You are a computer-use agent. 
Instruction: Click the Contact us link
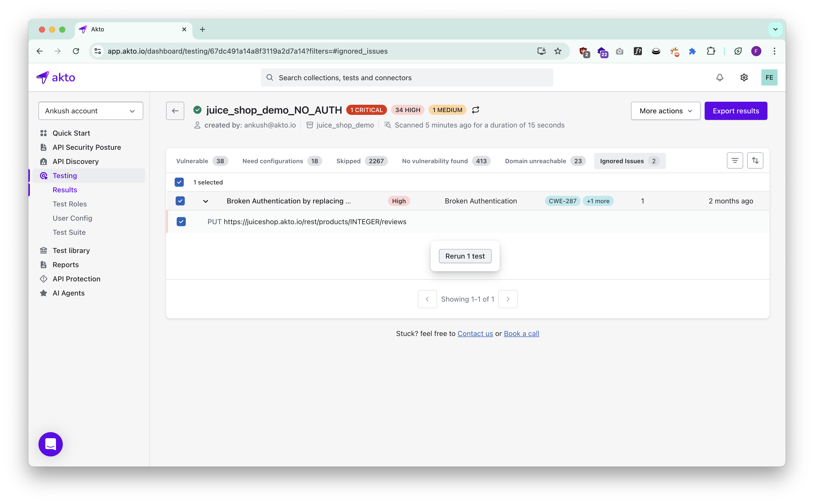475,333
